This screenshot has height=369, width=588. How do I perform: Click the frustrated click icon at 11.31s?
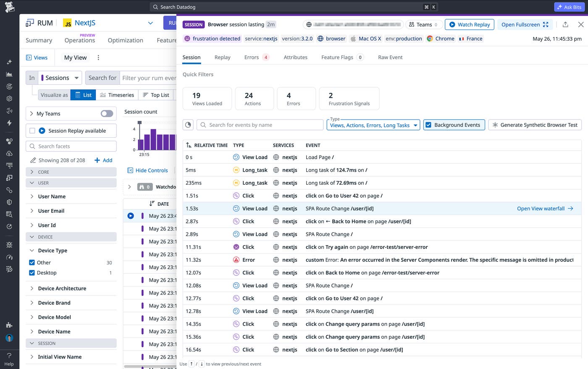(236, 247)
